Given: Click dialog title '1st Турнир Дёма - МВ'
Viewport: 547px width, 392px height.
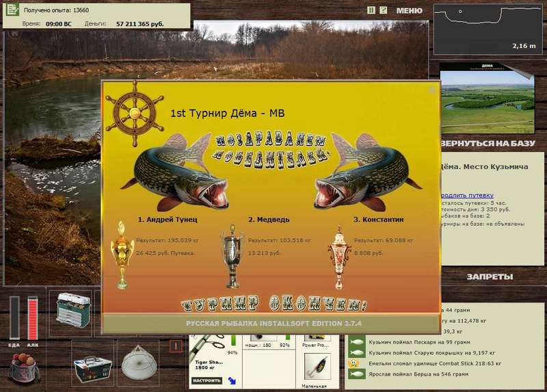Looking at the screenshot, I should tap(228, 113).
